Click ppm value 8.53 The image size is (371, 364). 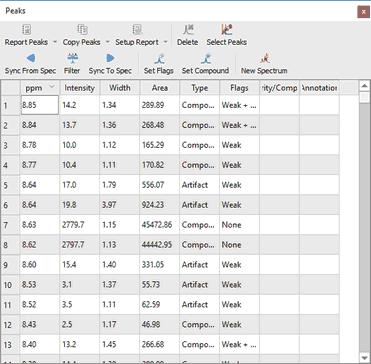(x=29, y=285)
